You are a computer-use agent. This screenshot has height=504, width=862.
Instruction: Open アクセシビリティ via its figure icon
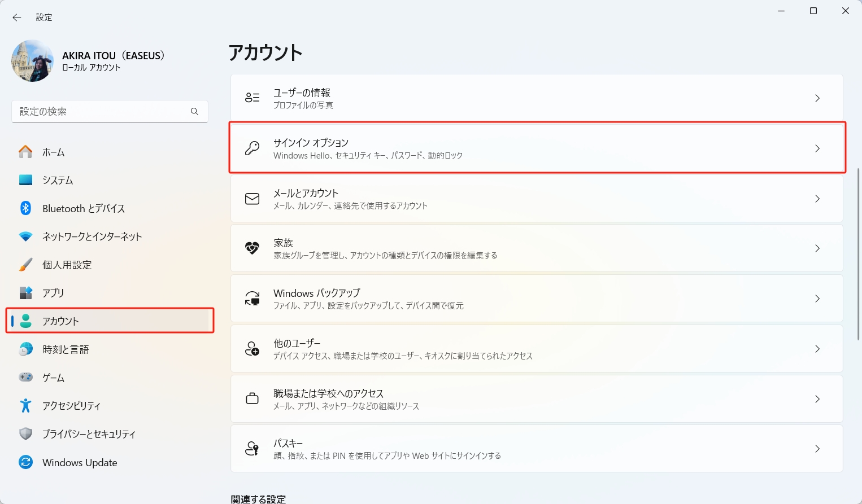[x=25, y=405]
